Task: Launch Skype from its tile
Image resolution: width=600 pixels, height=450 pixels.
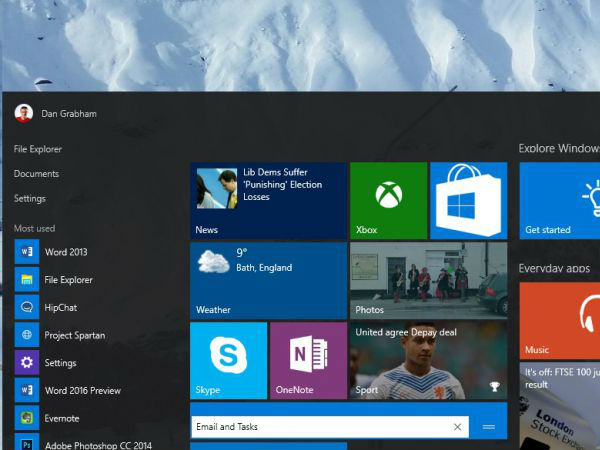Action: pyautogui.click(x=228, y=360)
